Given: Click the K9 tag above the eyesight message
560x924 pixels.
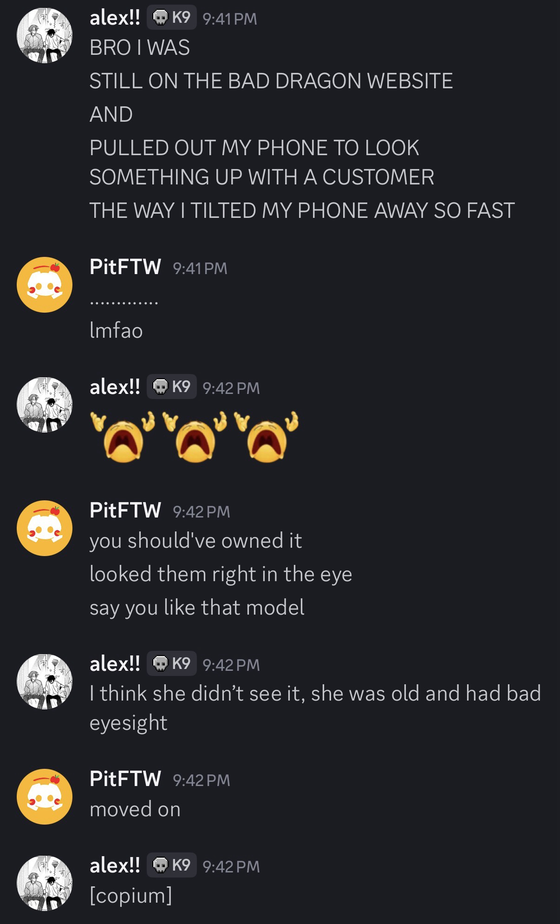Looking at the screenshot, I should click(172, 663).
